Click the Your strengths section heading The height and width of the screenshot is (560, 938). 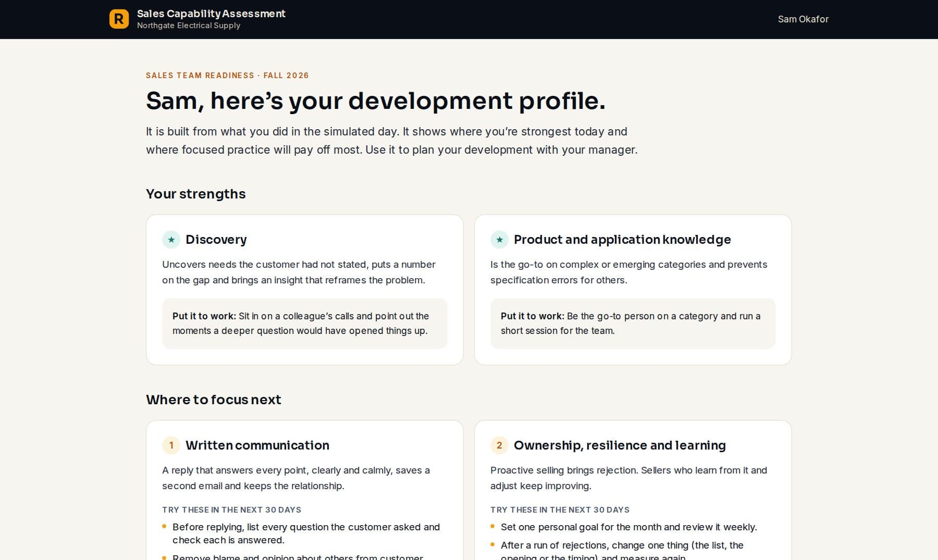(196, 194)
